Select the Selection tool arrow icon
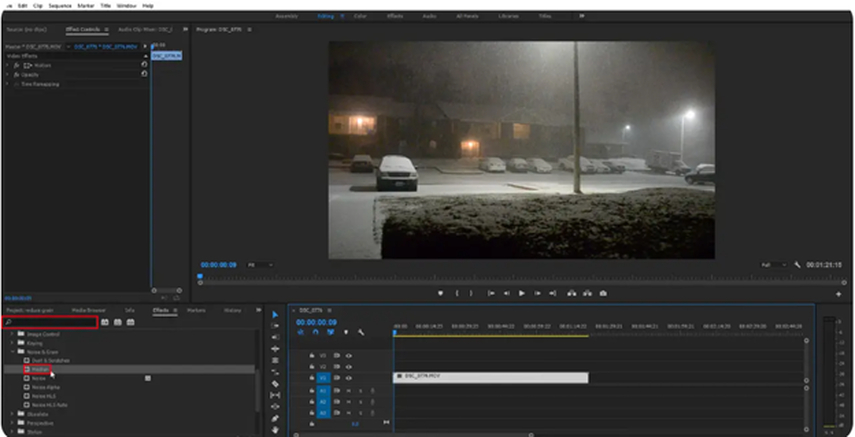 276,314
